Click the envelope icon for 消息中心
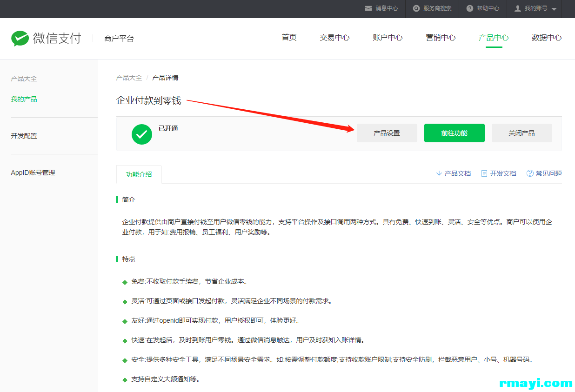Viewport: 575px width, 392px height. point(368,8)
